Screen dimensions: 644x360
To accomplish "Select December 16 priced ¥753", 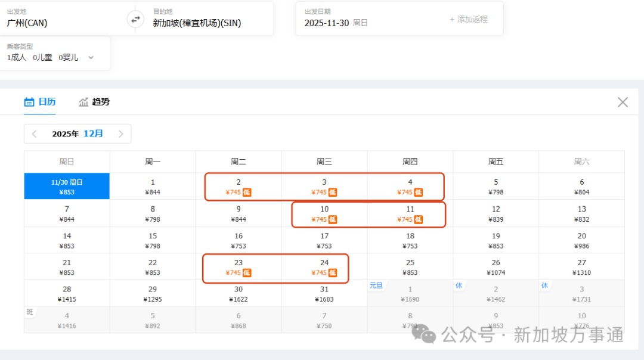I will click(x=239, y=240).
